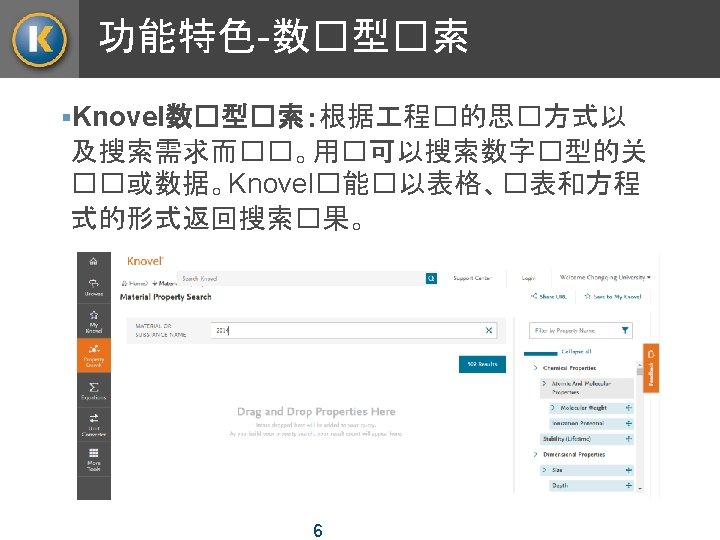Select Property Search in the sidebar
The width and height of the screenshot is (720, 540).
94,355
